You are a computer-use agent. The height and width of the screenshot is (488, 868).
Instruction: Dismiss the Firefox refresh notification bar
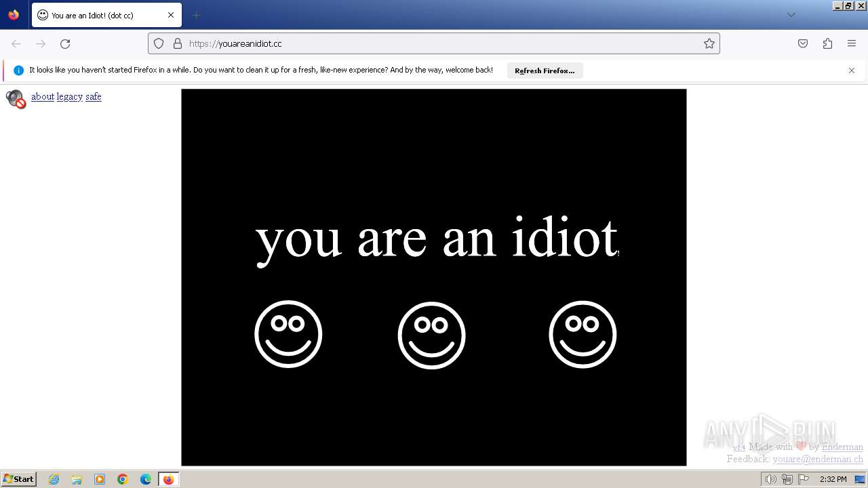(852, 70)
